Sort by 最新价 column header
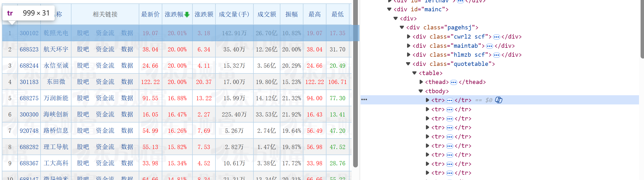644x180 pixels. tap(150, 14)
